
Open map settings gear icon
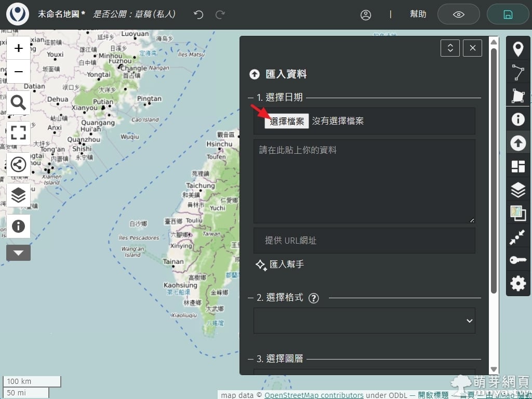[x=518, y=283]
